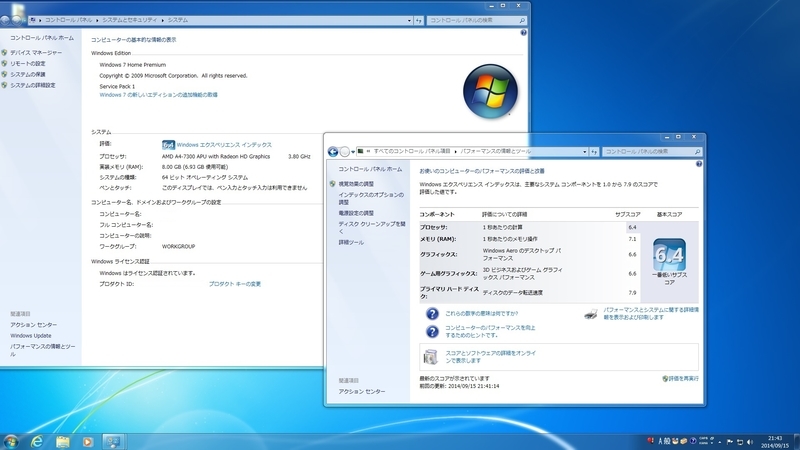
Task: Open コントロール パネル ホーム in System window
Action: 42,38
